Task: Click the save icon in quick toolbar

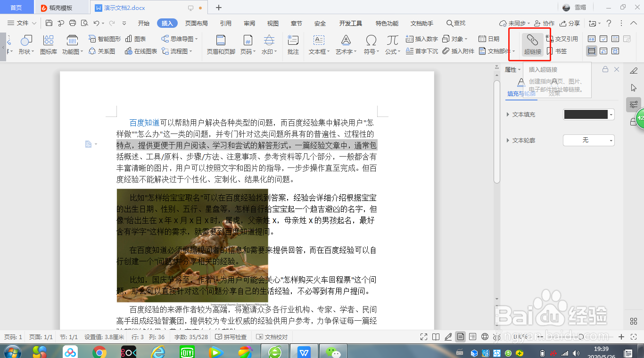Action: click(49, 23)
